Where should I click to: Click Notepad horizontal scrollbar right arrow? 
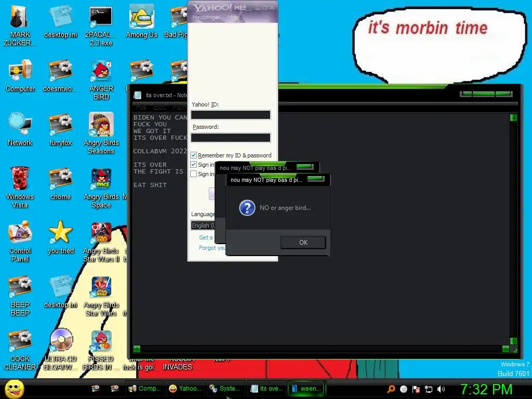[506, 349]
